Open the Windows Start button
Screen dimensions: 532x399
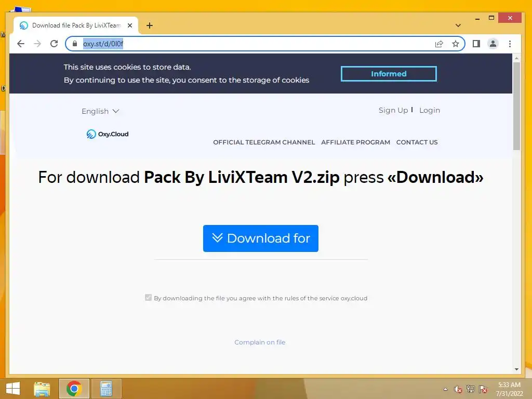(13, 389)
